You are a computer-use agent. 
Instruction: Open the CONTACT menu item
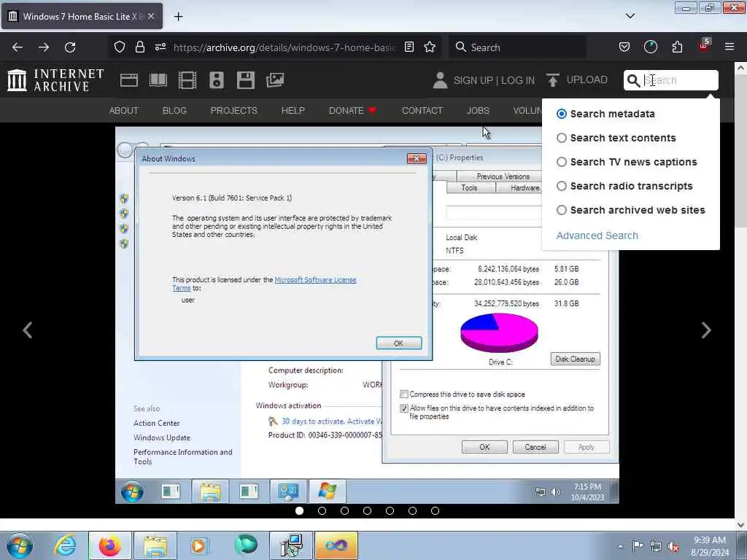pos(422,111)
